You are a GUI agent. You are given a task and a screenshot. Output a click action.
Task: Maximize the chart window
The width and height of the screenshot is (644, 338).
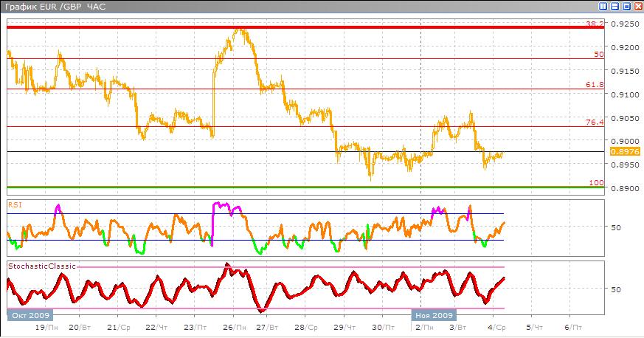pyautogui.click(x=626, y=7)
